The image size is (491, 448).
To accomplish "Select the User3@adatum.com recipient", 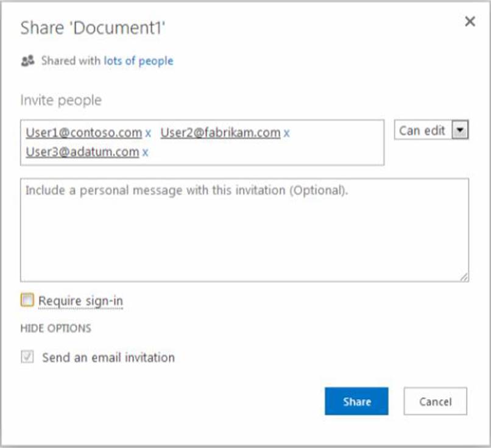I will pos(82,152).
